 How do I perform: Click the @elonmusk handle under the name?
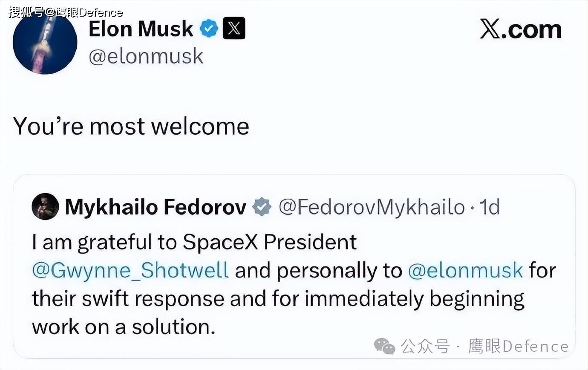146,56
